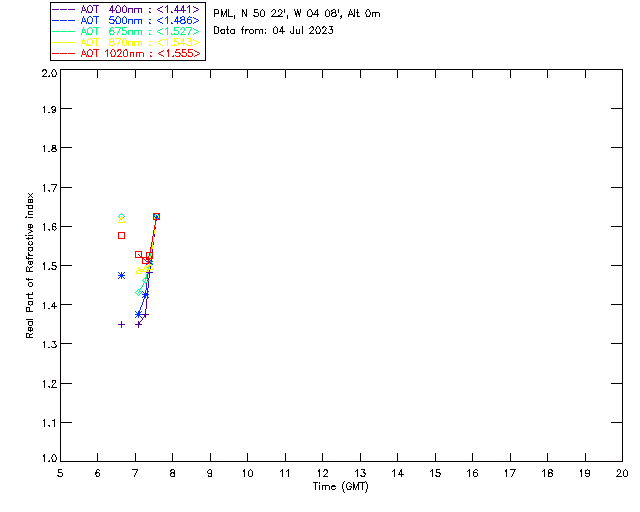Click the 18 label on the time axis
This screenshot has width=640, height=512.
tap(547, 473)
